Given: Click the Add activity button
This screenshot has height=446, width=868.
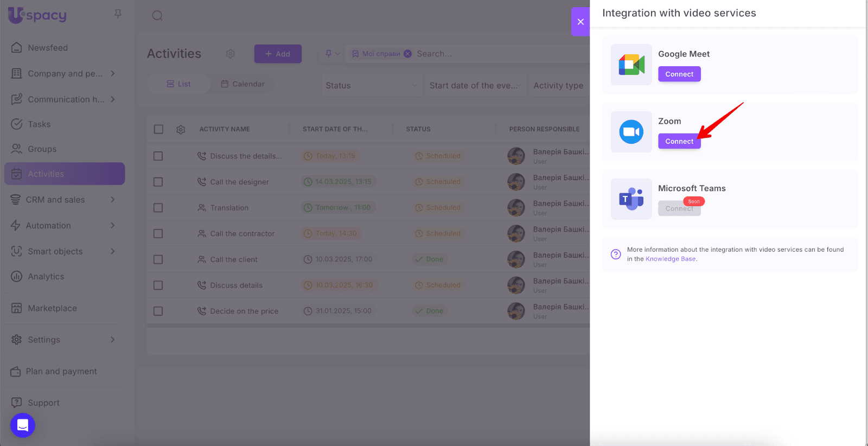Looking at the screenshot, I should point(278,54).
